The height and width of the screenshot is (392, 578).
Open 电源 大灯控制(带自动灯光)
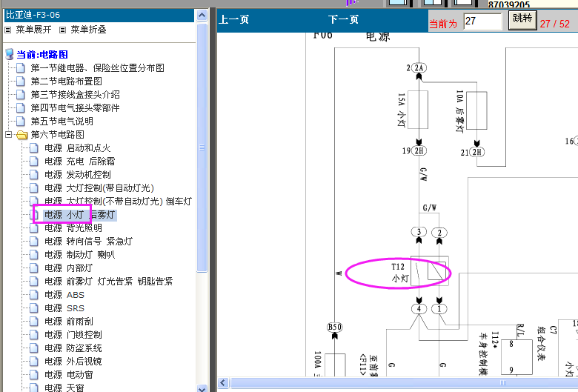click(x=99, y=188)
